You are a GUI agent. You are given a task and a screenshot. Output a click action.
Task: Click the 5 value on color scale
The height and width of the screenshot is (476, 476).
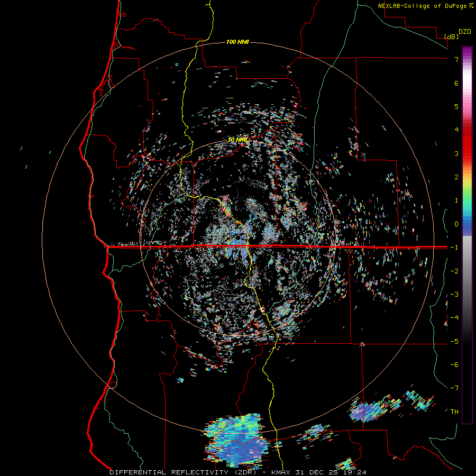click(x=456, y=106)
